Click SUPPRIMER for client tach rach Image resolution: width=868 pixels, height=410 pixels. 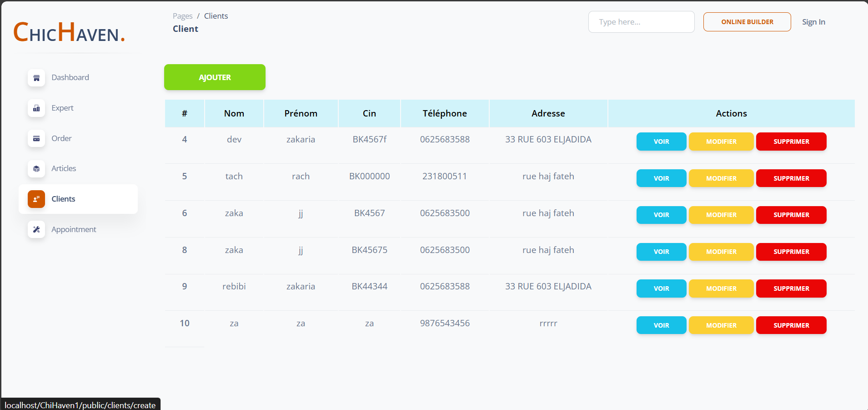[x=791, y=178]
